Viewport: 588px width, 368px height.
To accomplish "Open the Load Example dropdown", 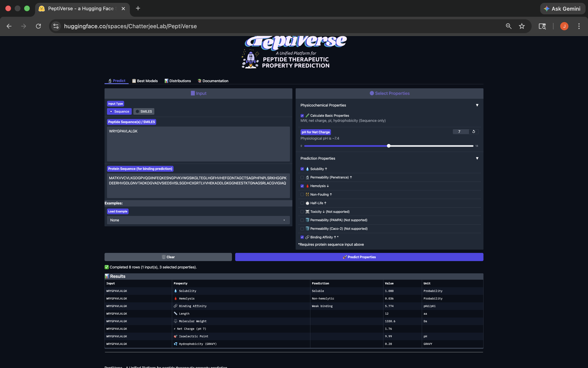I will click(x=198, y=220).
